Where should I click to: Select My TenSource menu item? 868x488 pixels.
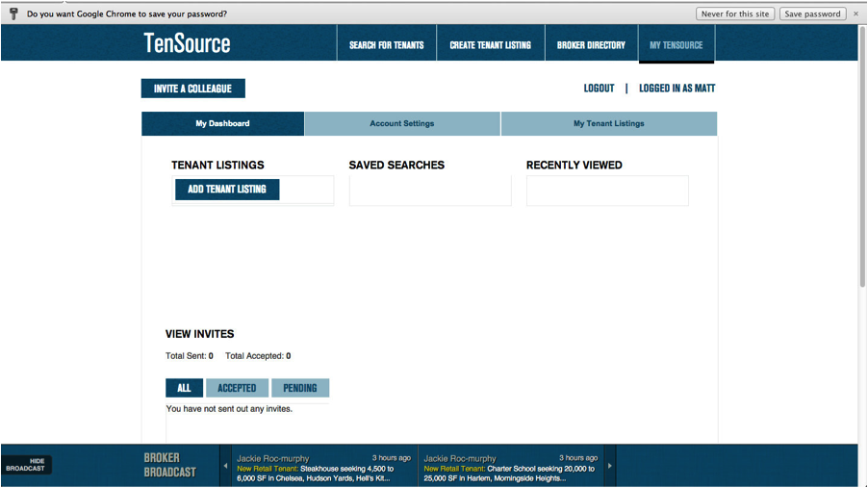click(676, 45)
